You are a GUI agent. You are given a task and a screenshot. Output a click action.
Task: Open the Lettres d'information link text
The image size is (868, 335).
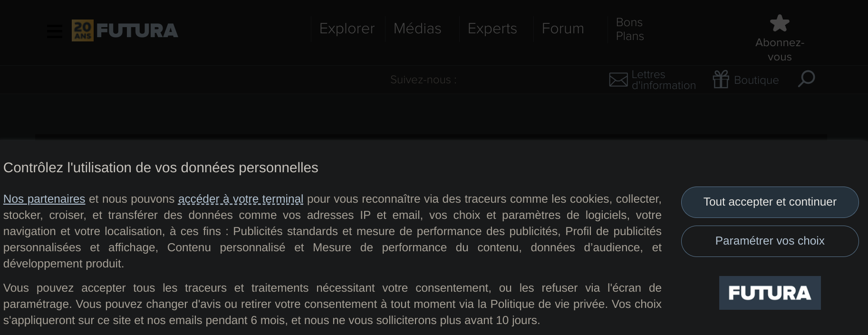[664, 80]
